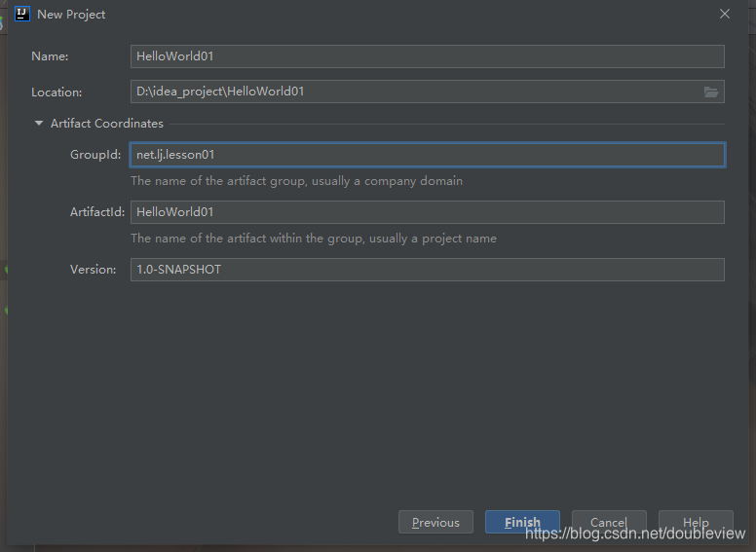Viewport: 756px width, 552px height.
Task: Click 'usually a company domain' hint text
Action: click(x=387, y=181)
